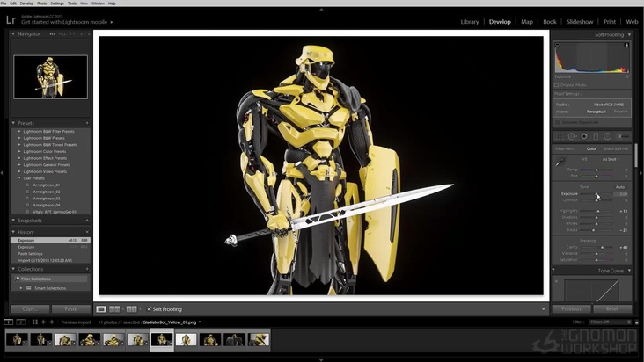Click the Lightroom Lr logo

(x=11, y=19)
